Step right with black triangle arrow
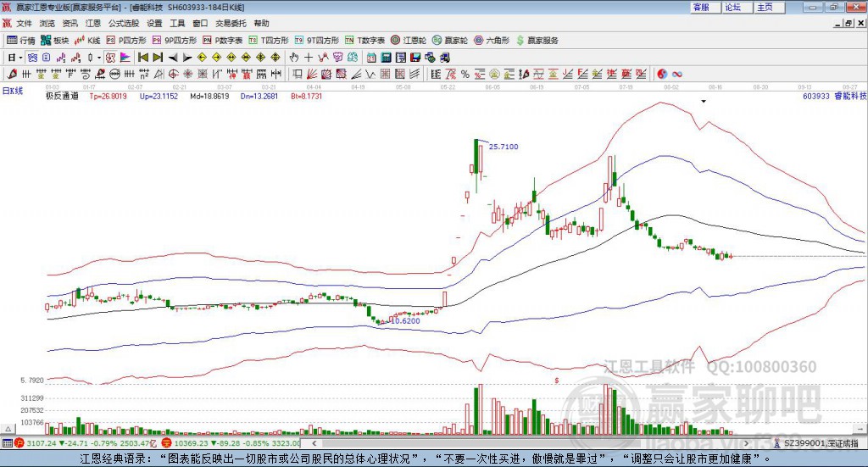Screen dimensions: 868x467 [187, 58]
